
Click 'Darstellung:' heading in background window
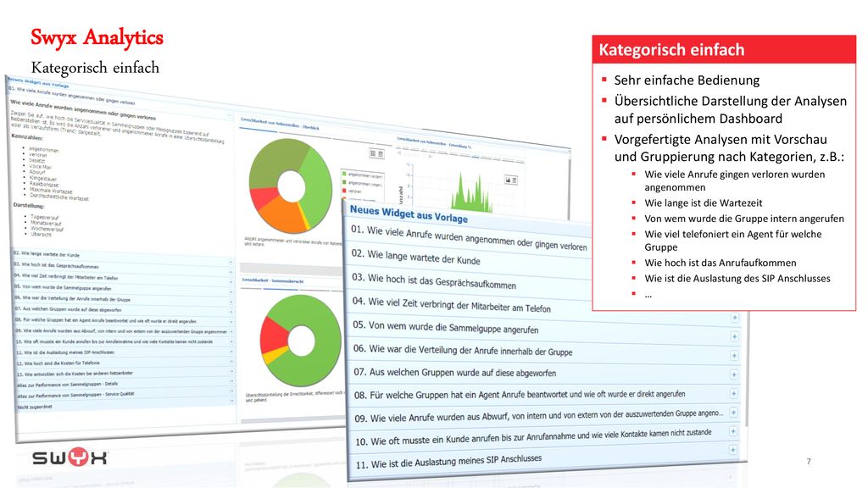[x=29, y=205]
